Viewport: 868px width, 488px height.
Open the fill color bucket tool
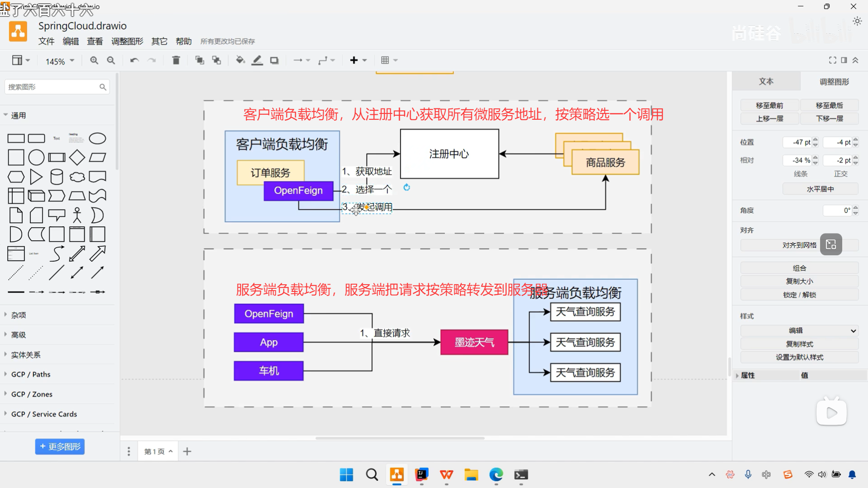pyautogui.click(x=241, y=60)
